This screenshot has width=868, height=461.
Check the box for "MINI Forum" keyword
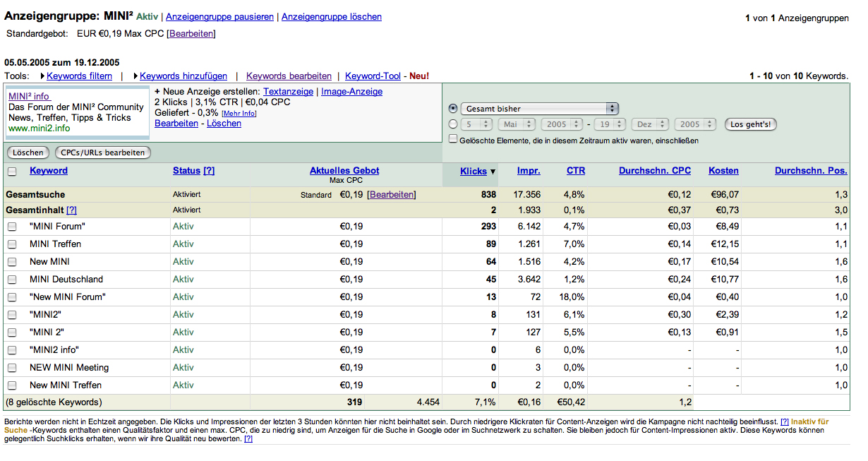(12, 227)
